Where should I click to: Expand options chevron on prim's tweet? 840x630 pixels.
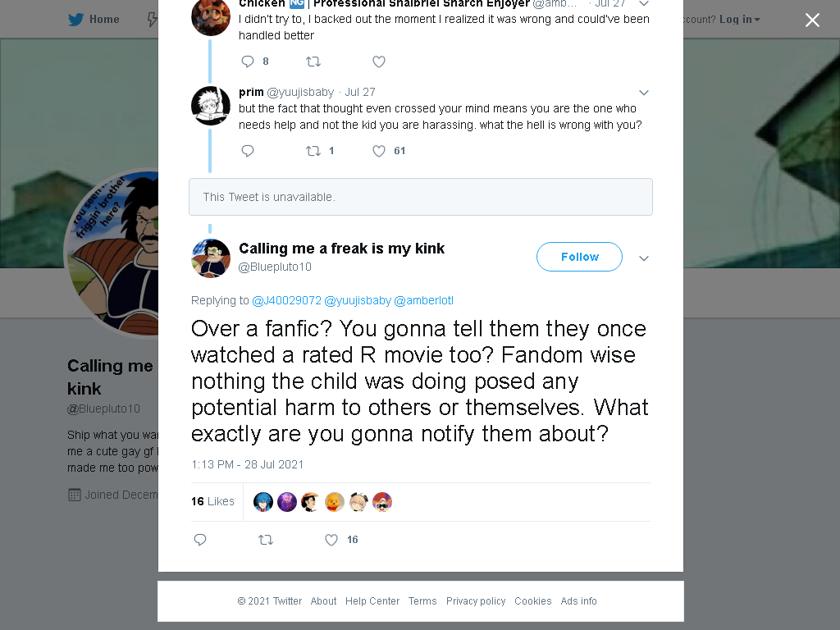click(644, 93)
